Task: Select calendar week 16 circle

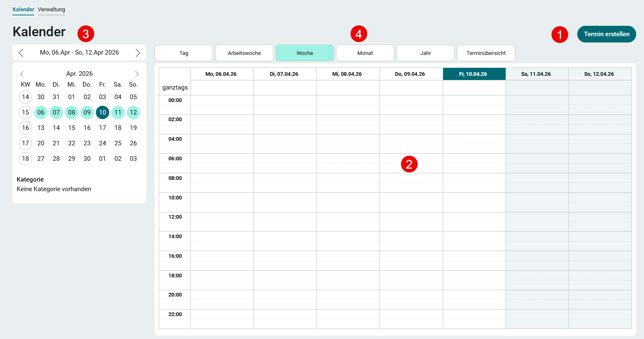Action: [x=25, y=128]
